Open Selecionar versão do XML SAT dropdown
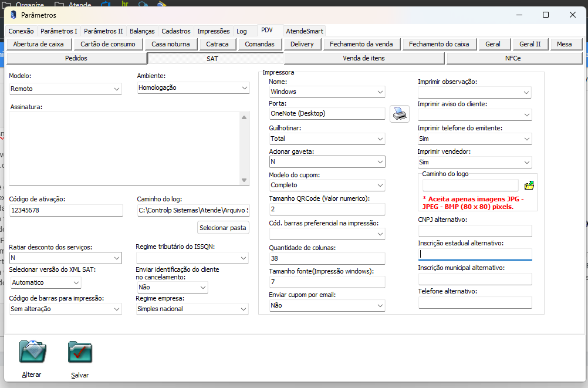588x388 pixels. (46, 282)
